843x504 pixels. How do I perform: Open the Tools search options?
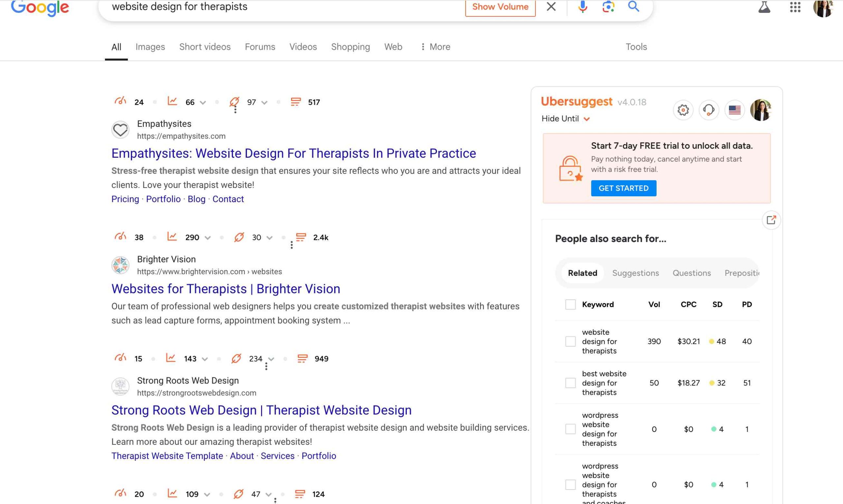636,47
